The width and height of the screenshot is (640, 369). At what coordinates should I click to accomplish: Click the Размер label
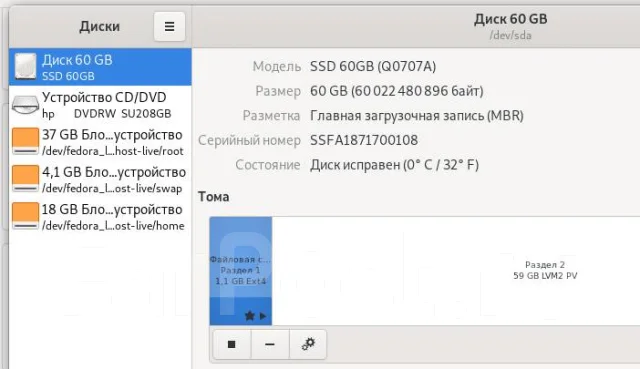point(278,91)
